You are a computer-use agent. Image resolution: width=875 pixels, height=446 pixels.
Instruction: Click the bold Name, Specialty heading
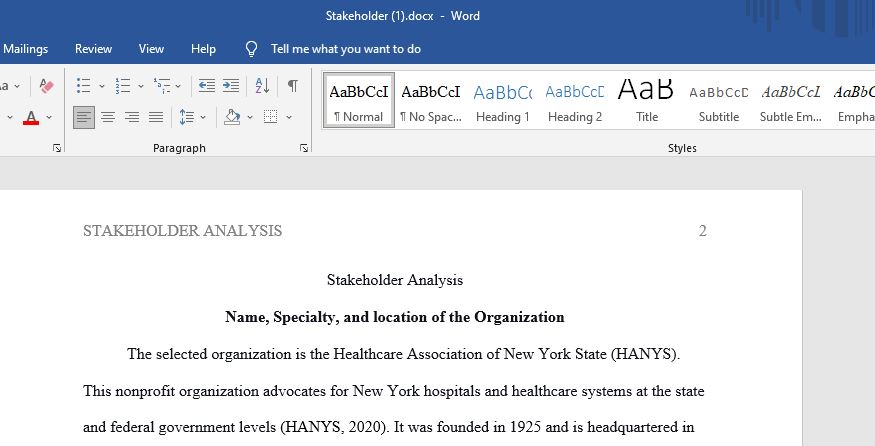point(395,317)
